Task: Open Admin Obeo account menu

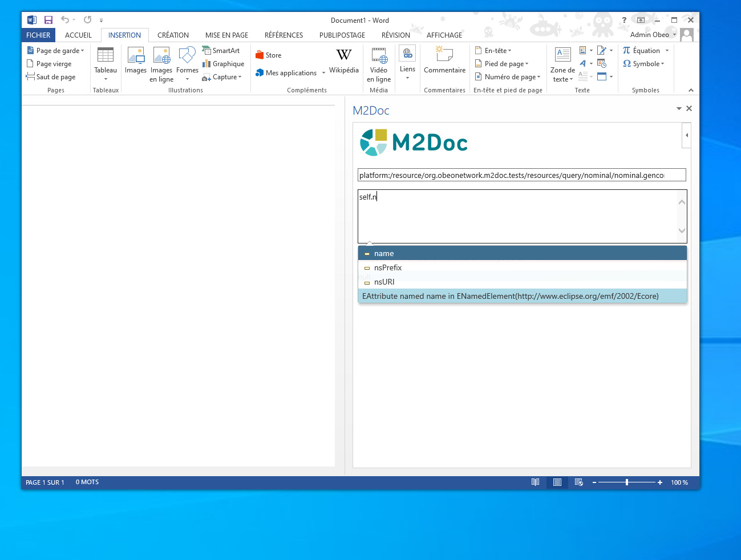Action: (653, 35)
